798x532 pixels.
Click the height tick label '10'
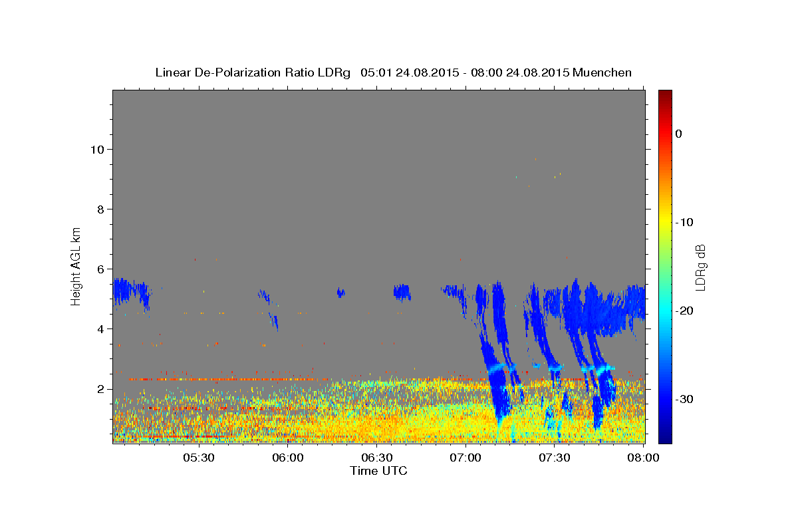[x=98, y=149]
